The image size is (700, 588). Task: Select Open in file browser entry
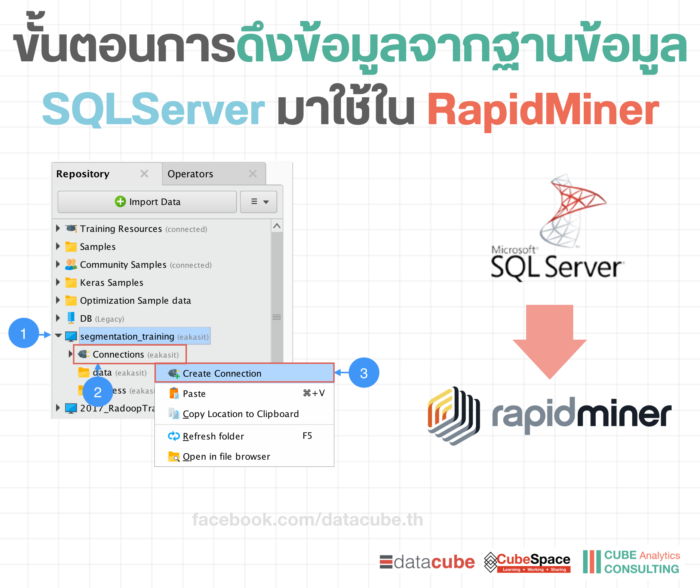pos(245,456)
